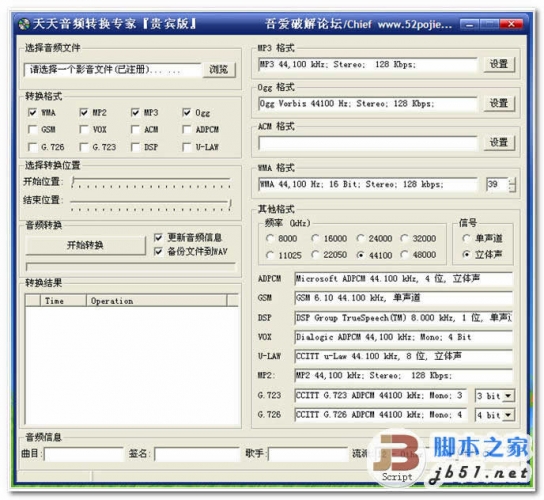Enable the DSP format checkbox
This screenshot has width=544, height=500.
click(135, 147)
